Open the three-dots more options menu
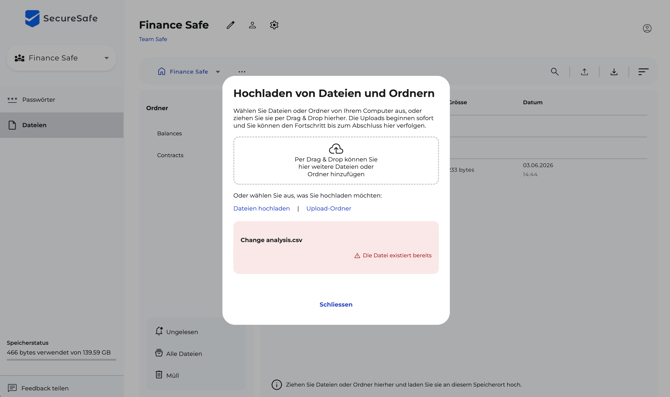Image resolution: width=670 pixels, height=397 pixels. pyautogui.click(x=242, y=72)
